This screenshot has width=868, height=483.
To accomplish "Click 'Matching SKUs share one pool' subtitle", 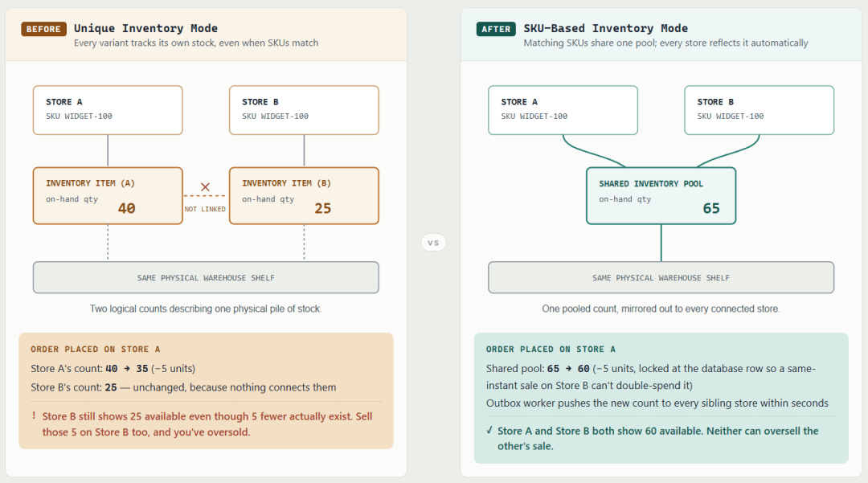I will (666, 43).
